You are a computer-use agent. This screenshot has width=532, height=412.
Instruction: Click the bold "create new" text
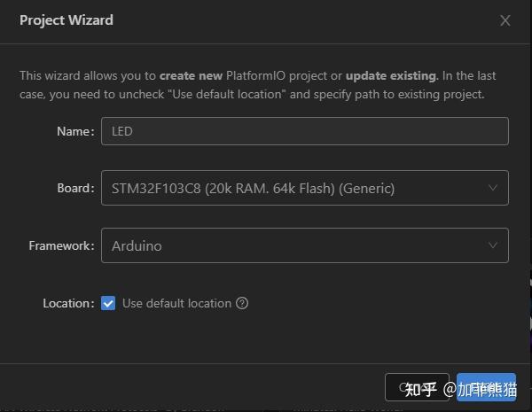coord(191,75)
